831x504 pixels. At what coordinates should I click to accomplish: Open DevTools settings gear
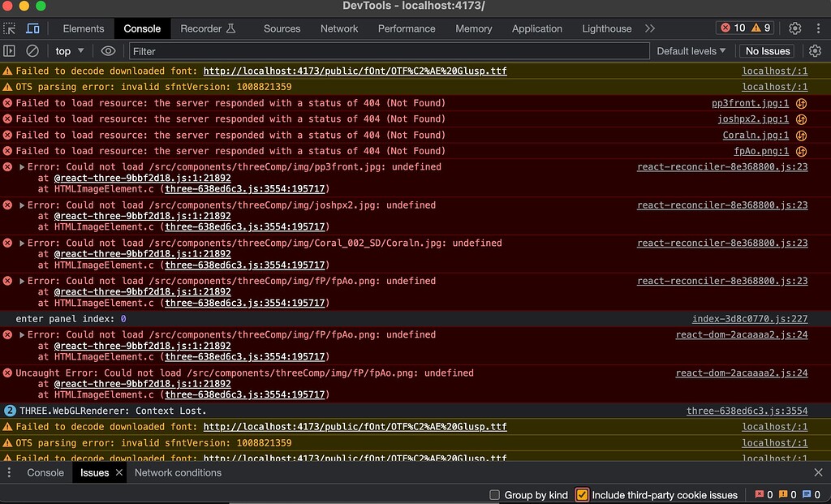pos(795,28)
